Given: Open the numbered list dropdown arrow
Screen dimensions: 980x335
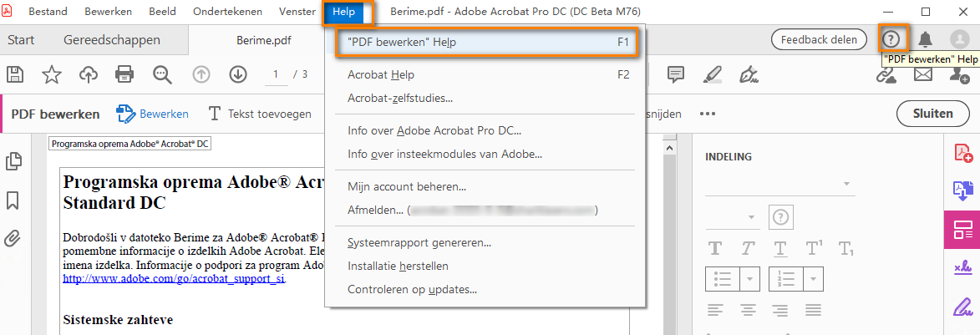Looking at the screenshot, I should (815, 278).
